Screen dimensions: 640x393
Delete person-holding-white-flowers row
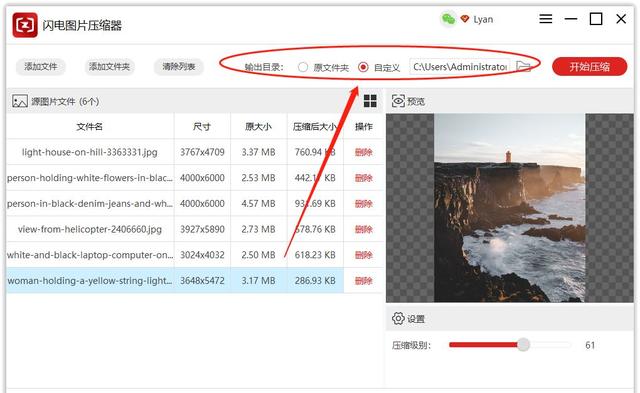click(x=363, y=178)
